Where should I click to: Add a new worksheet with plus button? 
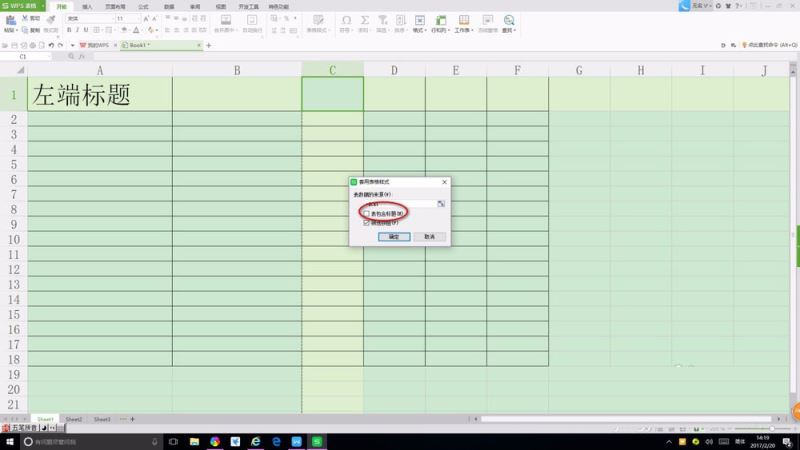[x=133, y=419]
